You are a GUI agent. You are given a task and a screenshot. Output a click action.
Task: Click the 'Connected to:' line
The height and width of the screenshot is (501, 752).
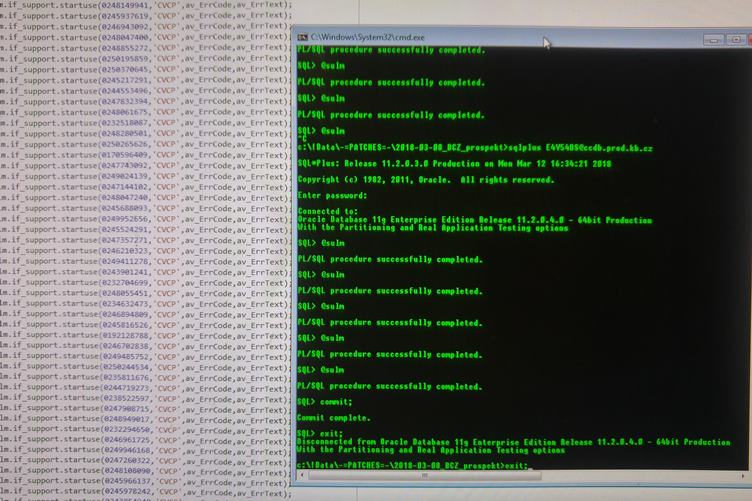pos(328,211)
